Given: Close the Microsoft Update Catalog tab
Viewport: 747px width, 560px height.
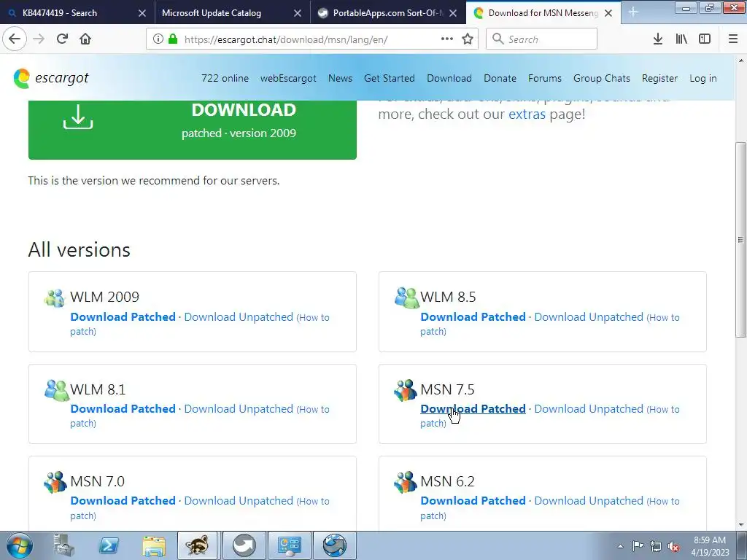Looking at the screenshot, I should pyautogui.click(x=298, y=13).
